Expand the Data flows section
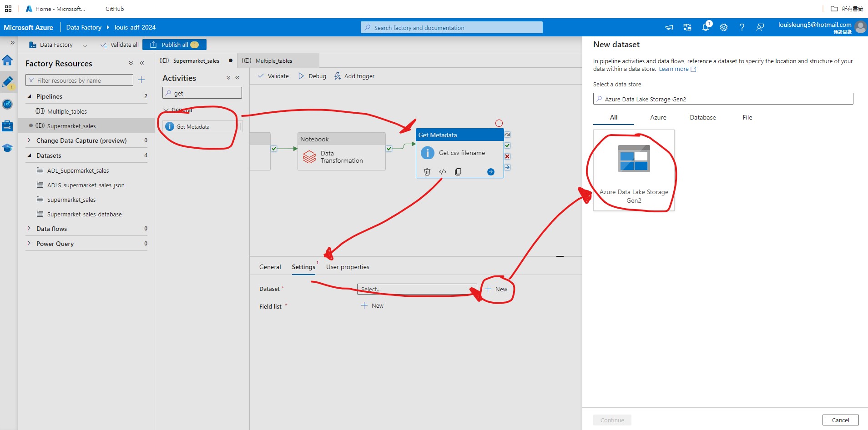The height and width of the screenshot is (430, 868). [29, 228]
